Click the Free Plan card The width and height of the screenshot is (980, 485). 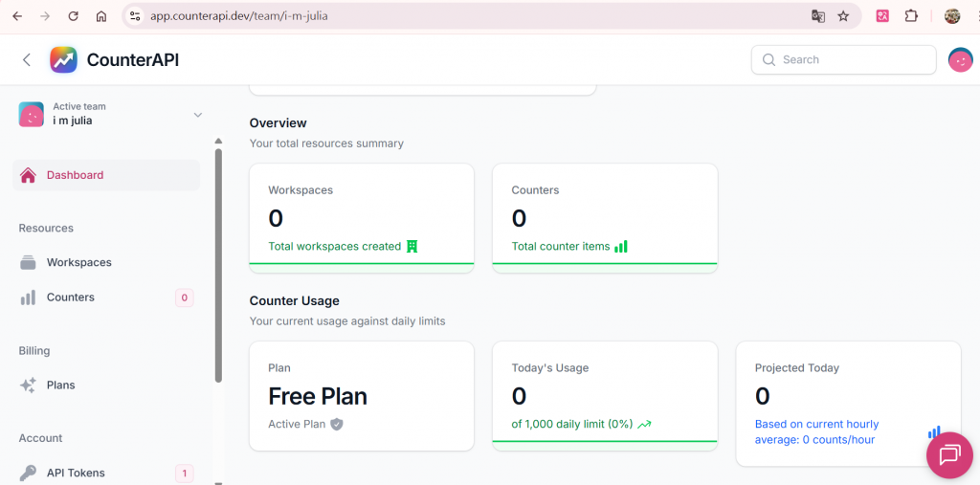[x=361, y=395]
